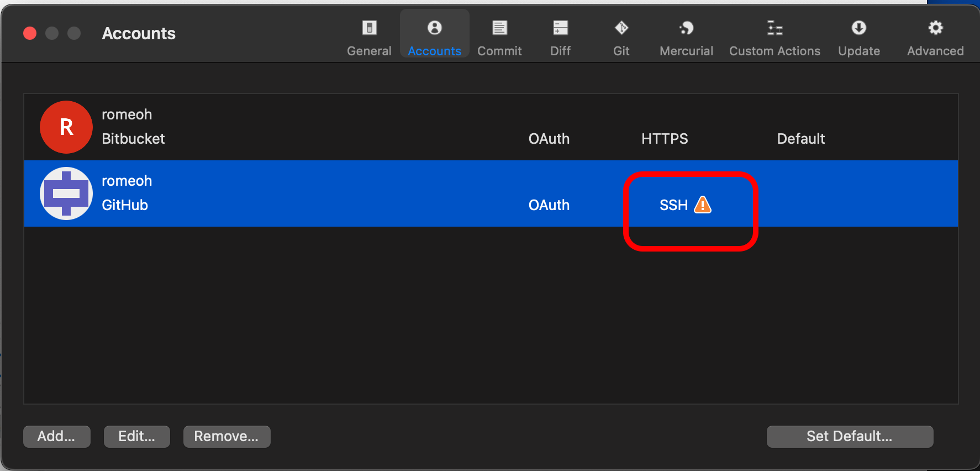Open the Commit preferences icon

point(500,28)
